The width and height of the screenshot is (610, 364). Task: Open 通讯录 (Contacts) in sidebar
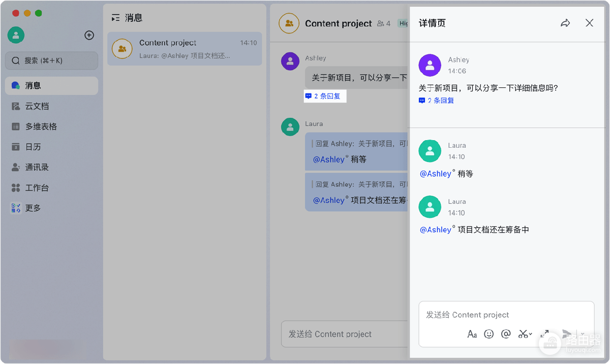(51, 167)
